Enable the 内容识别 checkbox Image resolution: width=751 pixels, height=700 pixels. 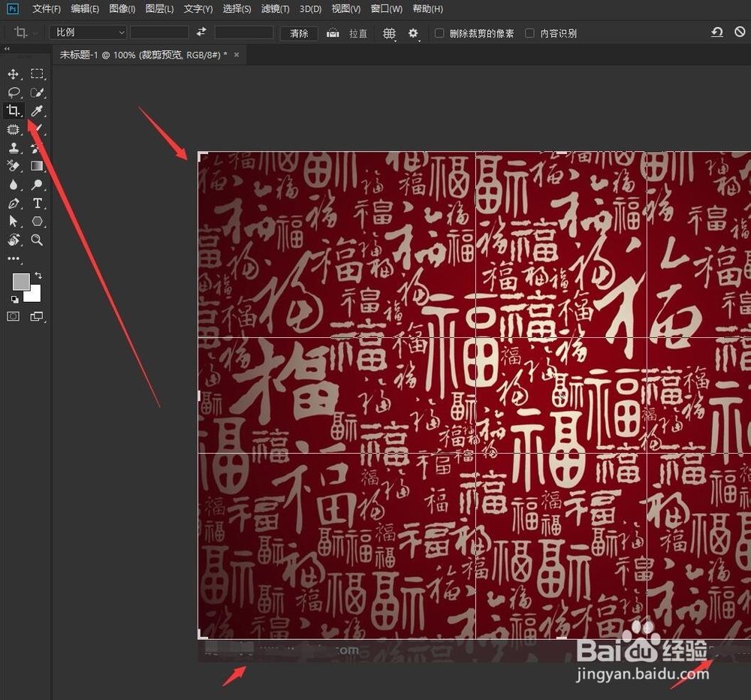point(530,32)
